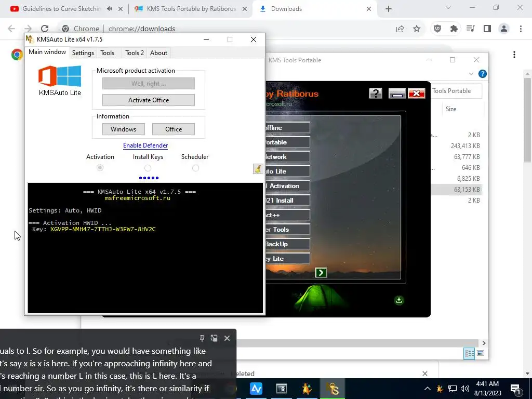Click the blue waveform app on taskbar
This screenshot has width=532, height=399.
pyautogui.click(x=256, y=389)
